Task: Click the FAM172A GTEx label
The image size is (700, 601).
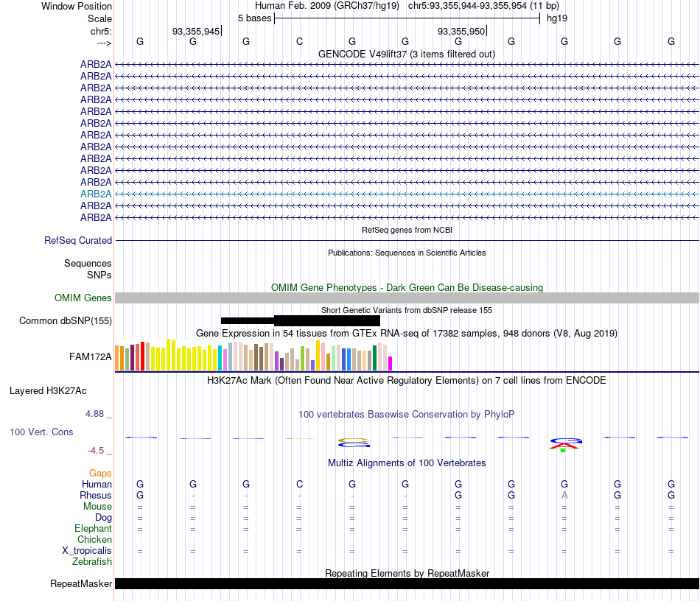Action: click(x=90, y=356)
